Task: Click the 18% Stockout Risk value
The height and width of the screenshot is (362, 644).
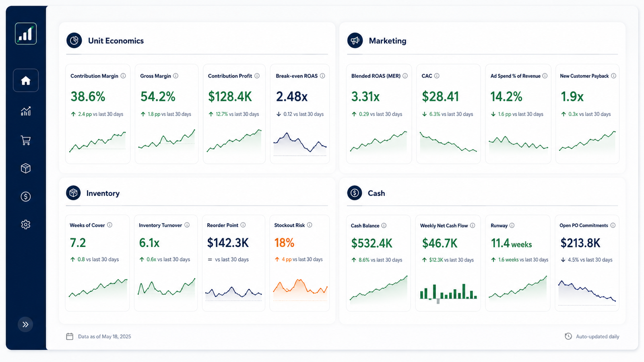Action: coord(284,243)
